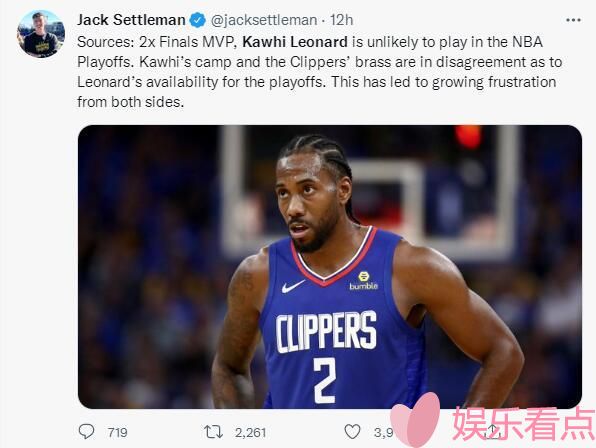Click the Nike swoosh on the jersey

(293, 286)
